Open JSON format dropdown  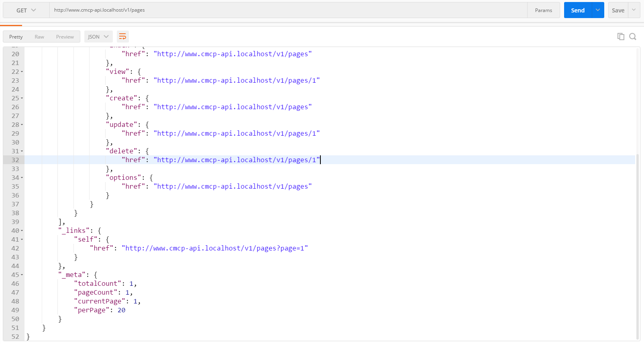pos(98,37)
